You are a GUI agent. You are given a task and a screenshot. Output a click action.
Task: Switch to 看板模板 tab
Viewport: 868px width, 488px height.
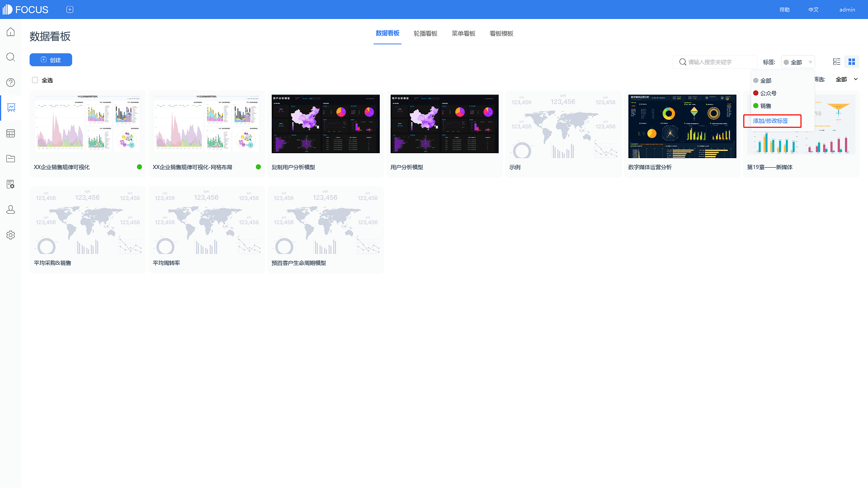[x=501, y=33]
